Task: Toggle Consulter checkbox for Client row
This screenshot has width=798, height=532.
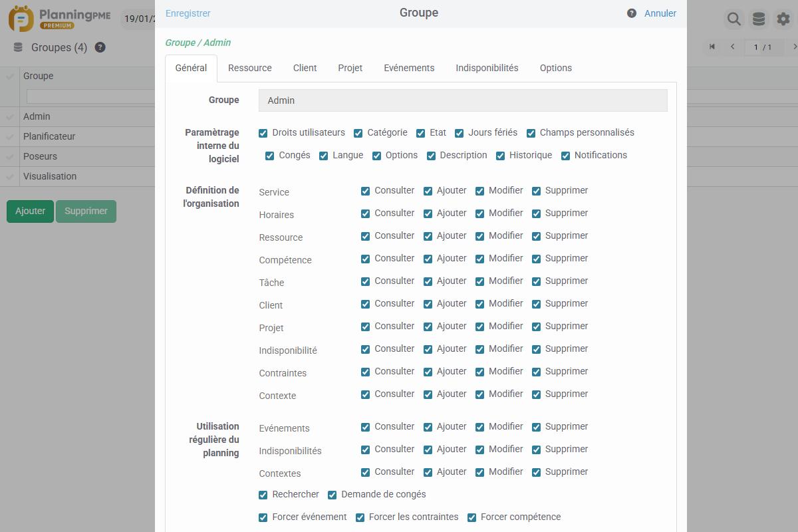Action: [x=365, y=304]
